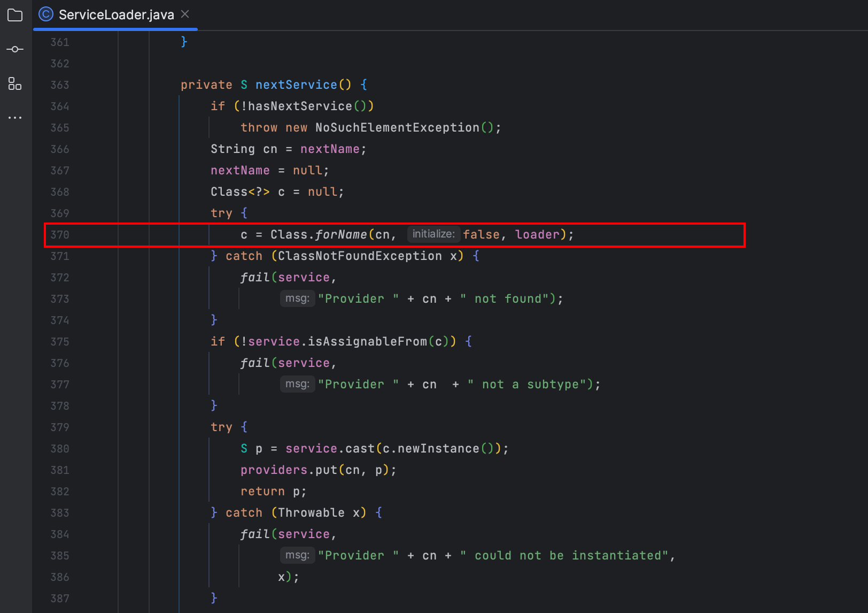This screenshot has height=613, width=868.
Task: Place cursor on nextService method name
Action: point(296,85)
